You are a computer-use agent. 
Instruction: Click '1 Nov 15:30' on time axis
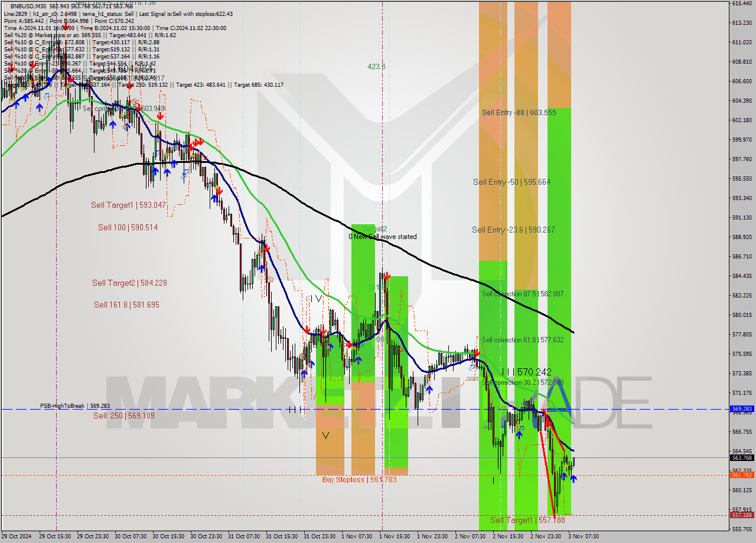395,537
